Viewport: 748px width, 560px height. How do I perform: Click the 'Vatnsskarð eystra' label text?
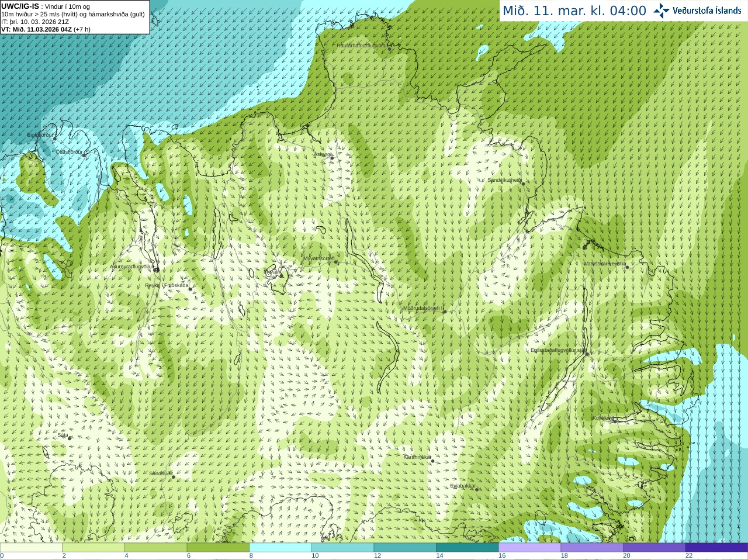(605, 264)
